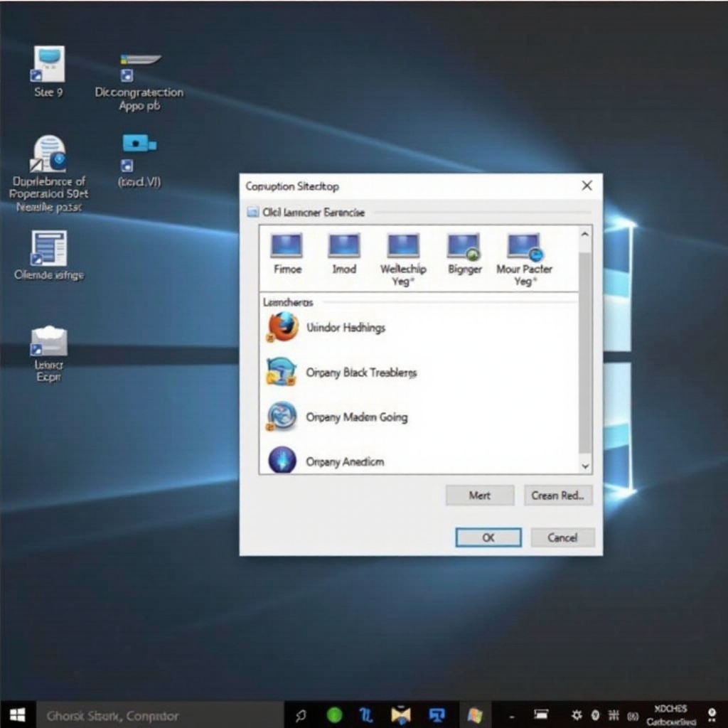Click the globe icon beside Orpany Maden Going
The width and height of the screenshot is (728, 728).
pyautogui.click(x=282, y=416)
